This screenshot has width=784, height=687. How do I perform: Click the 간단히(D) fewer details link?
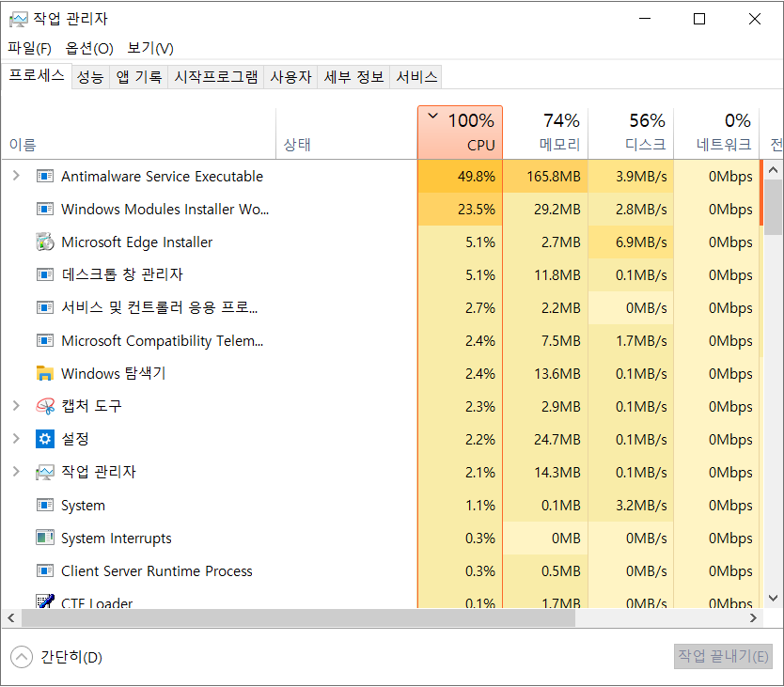point(71,657)
